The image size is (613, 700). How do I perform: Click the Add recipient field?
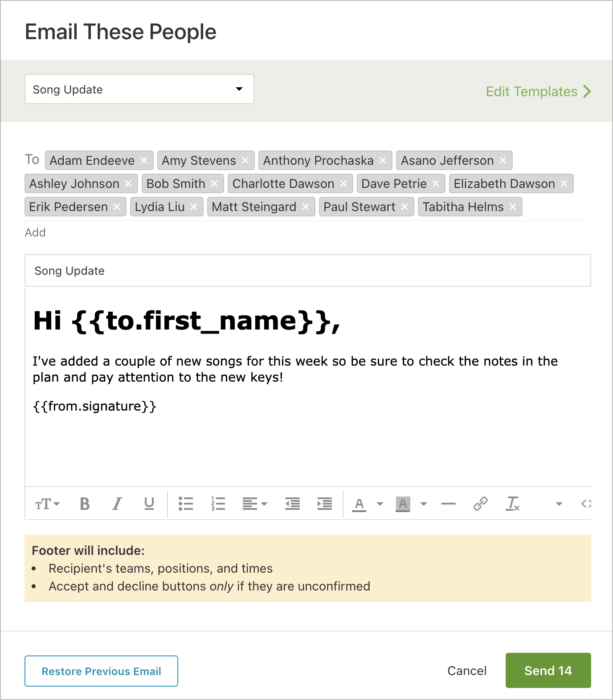pyautogui.click(x=306, y=232)
